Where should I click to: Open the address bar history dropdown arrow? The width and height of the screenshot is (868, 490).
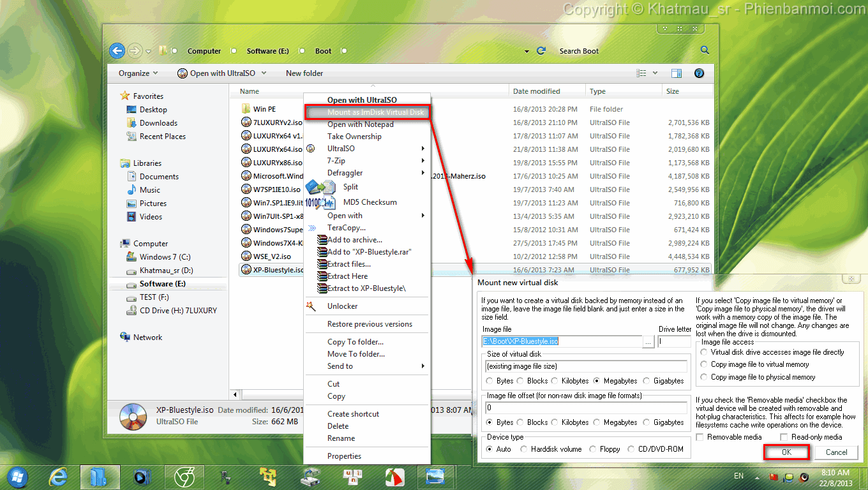click(x=527, y=51)
